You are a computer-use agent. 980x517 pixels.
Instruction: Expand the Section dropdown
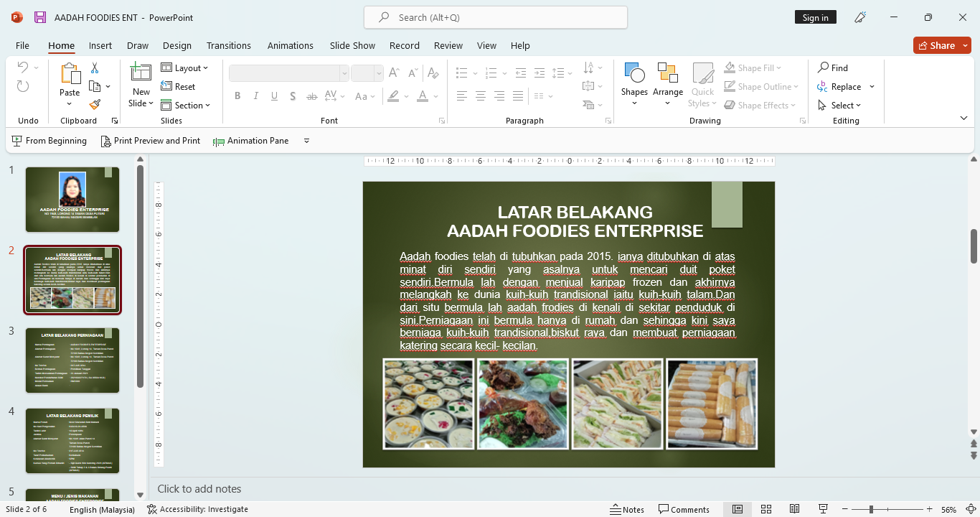186,105
